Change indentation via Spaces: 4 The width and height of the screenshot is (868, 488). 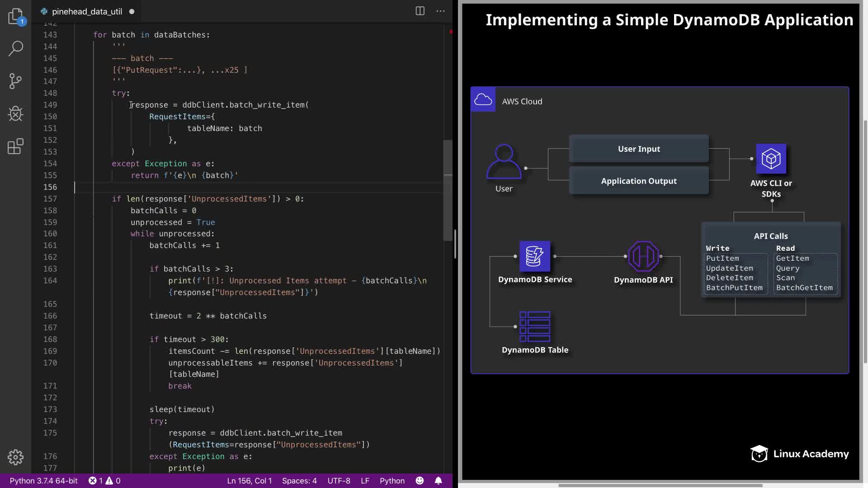299,480
